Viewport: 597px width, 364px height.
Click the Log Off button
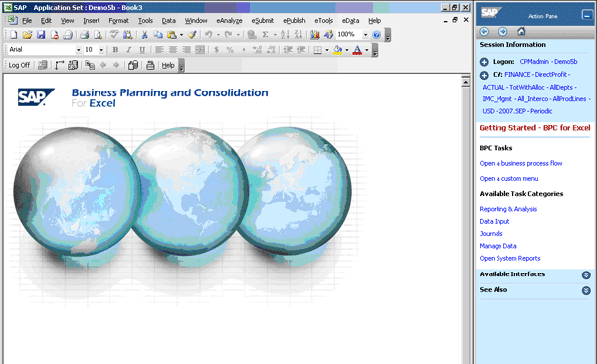point(19,65)
